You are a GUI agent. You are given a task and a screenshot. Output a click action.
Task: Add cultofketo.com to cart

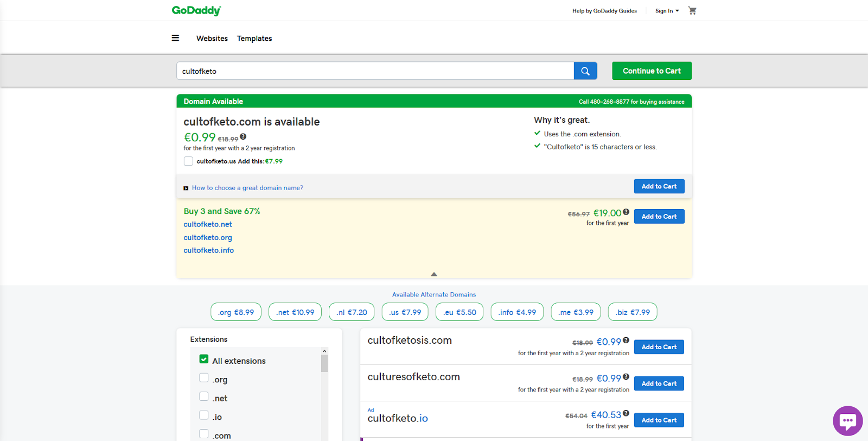coord(659,186)
